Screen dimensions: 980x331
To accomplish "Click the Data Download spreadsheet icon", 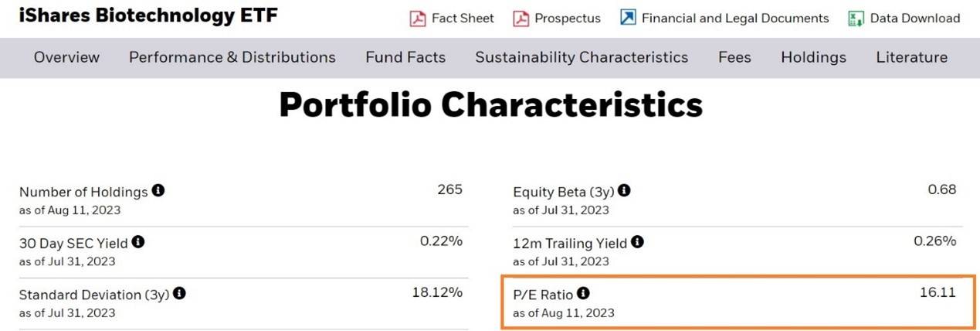I will (856, 19).
